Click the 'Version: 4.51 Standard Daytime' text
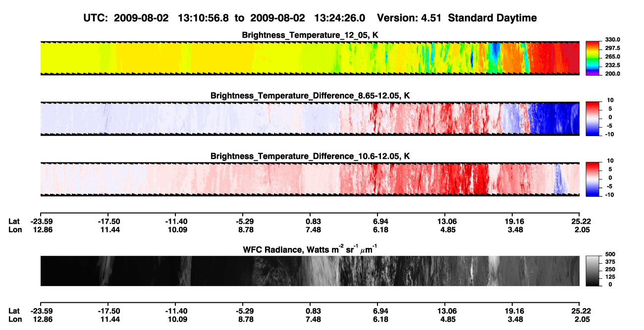Screen dimensions: 644x330 (457, 18)
